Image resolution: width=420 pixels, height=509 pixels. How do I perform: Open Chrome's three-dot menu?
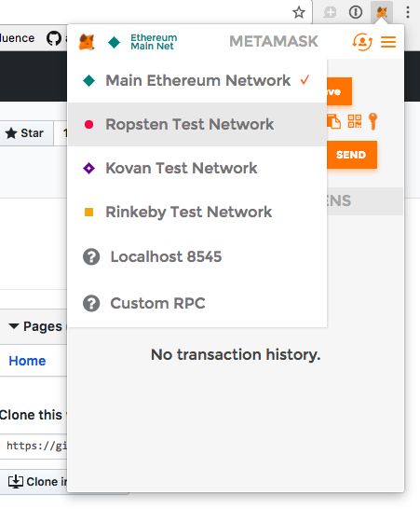pyautogui.click(x=408, y=12)
